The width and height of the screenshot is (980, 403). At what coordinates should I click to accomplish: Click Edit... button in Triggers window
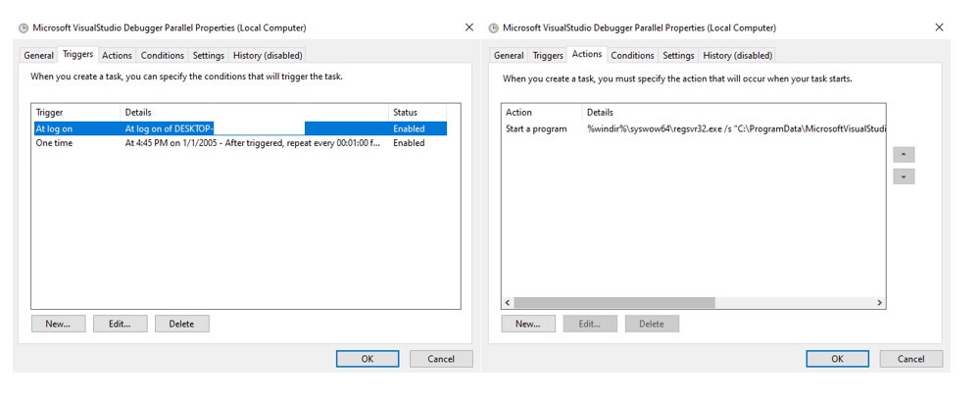click(120, 324)
